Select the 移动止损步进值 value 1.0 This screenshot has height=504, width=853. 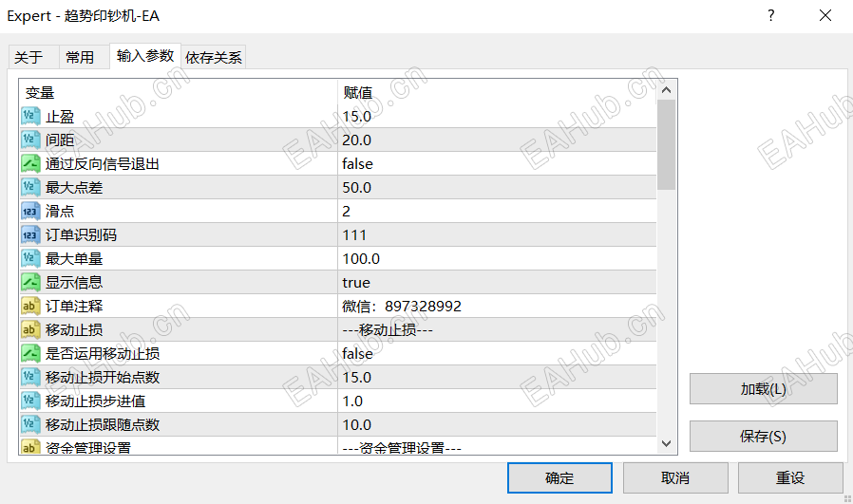[x=352, y=401]
